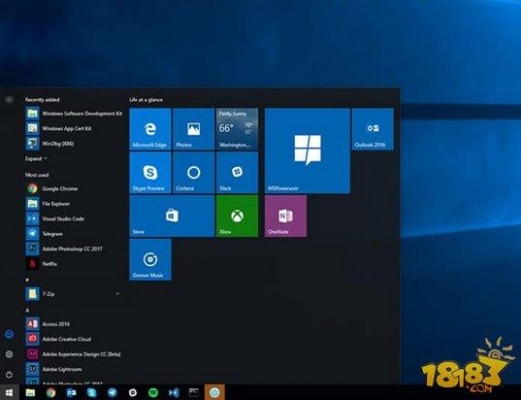The image size is (521, 400).
Task: Click the 'Life at a glance' group title
Action: tap(146, 100)
